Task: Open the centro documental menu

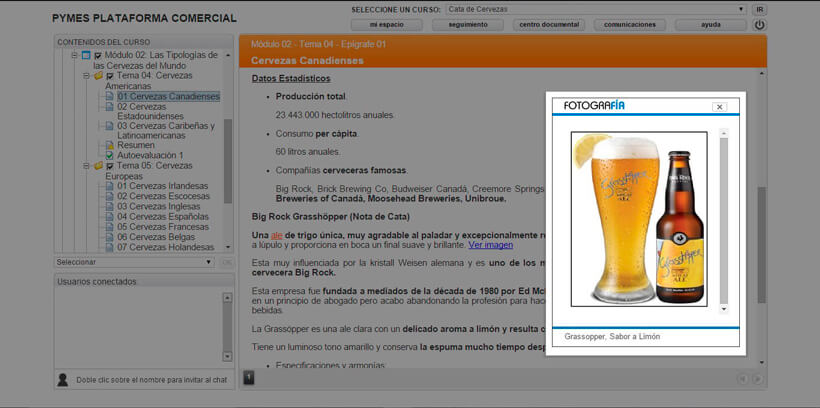Action: click(x=549, y=25)
